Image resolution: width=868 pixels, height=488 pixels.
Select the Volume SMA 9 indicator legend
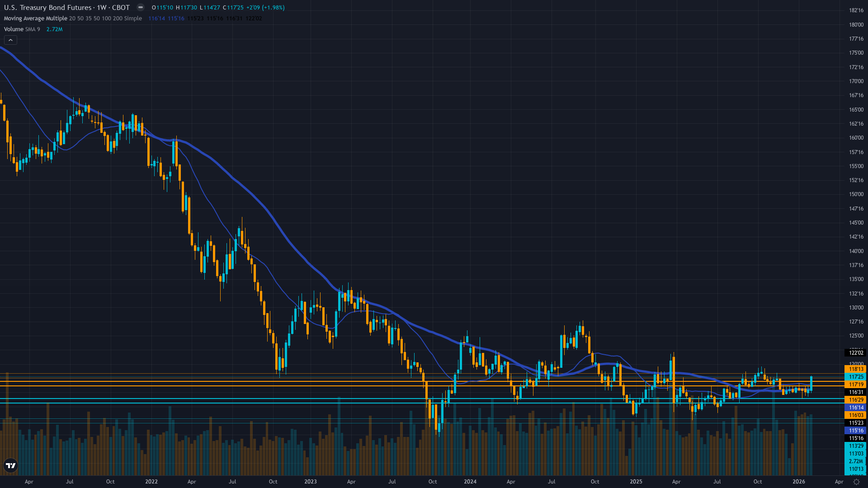tap(22, 29)
